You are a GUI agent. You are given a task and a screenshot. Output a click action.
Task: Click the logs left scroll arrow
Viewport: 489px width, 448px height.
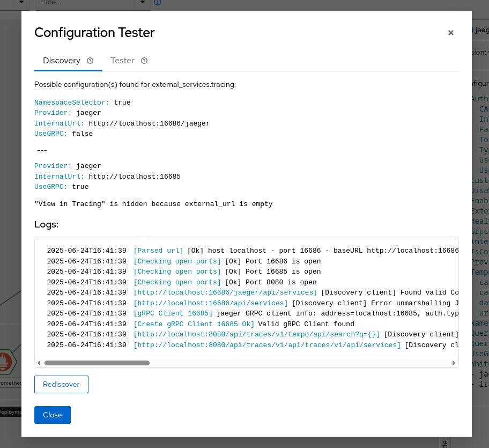point(40,363)
